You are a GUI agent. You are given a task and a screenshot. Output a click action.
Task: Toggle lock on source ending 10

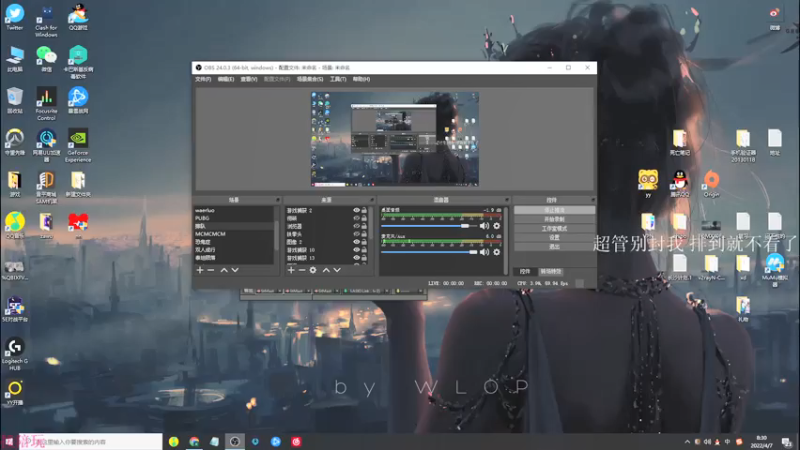click(x=364, y=250)
